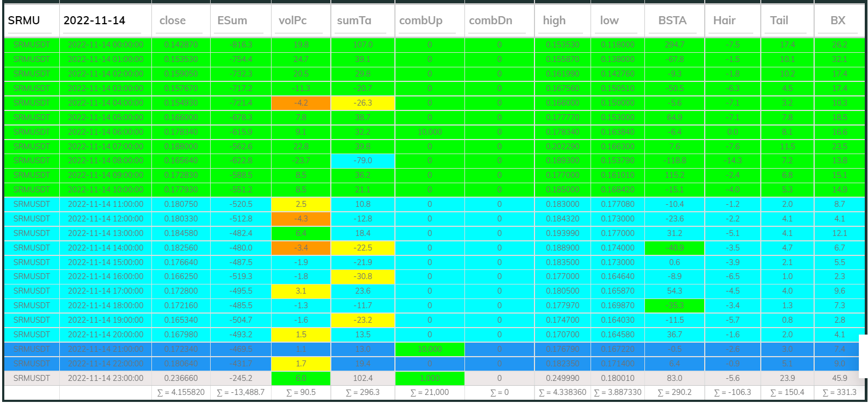Click the ESum total -13,488.7
868x403 pixels.
click(240, 392)
